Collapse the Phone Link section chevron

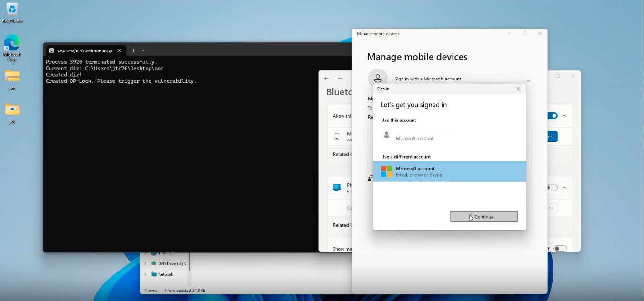pos(564,188)
